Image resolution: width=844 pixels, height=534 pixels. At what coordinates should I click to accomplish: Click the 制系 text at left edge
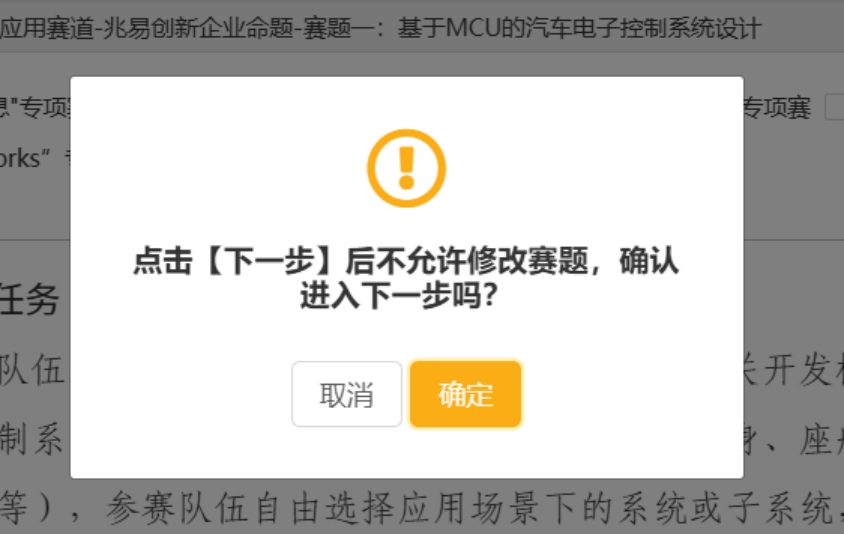tap(32, 439)
